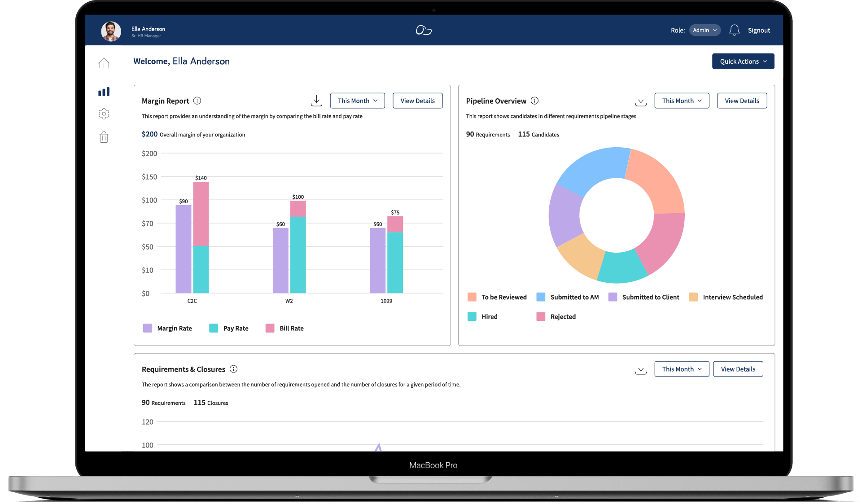The height and width of the screenshot is (504, 862).
Task: View info tooltip for Requirements & Closures
Action: coord(233,369)
